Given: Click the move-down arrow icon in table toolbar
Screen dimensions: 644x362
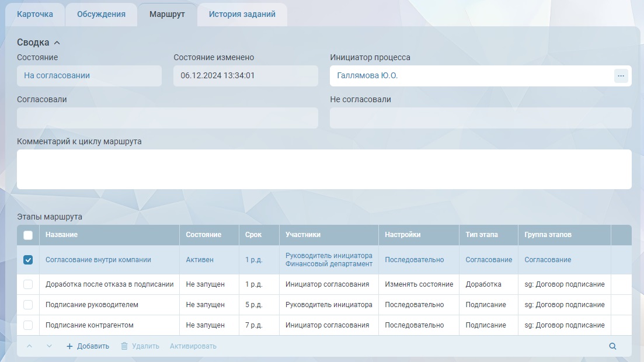Looking at the screenshot, I should [x=49, y=346].
